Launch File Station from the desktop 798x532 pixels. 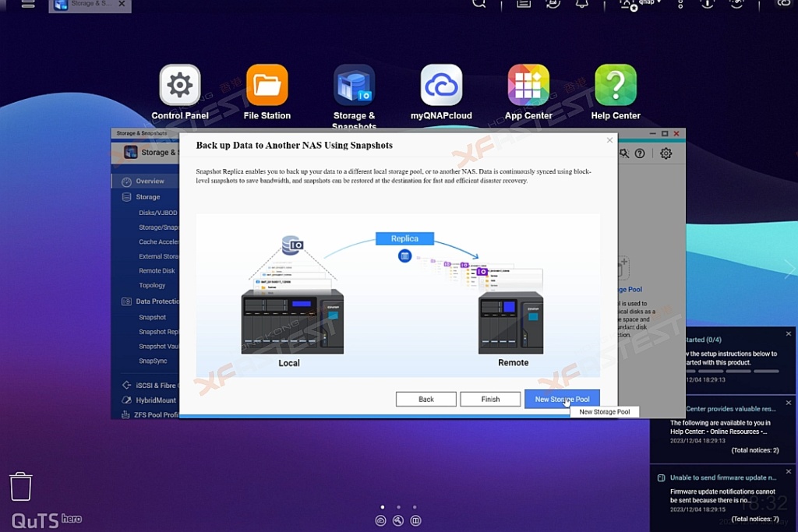[x=267, y=86]
